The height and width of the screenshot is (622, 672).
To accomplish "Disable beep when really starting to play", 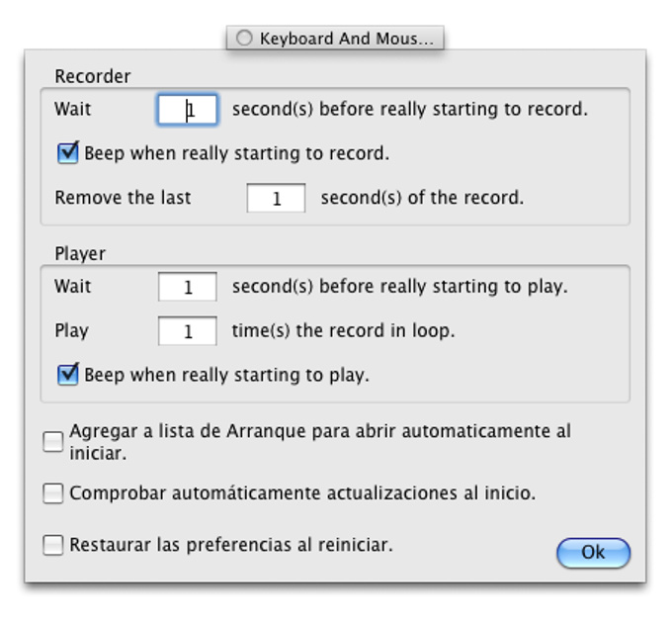I will point(68,375).
